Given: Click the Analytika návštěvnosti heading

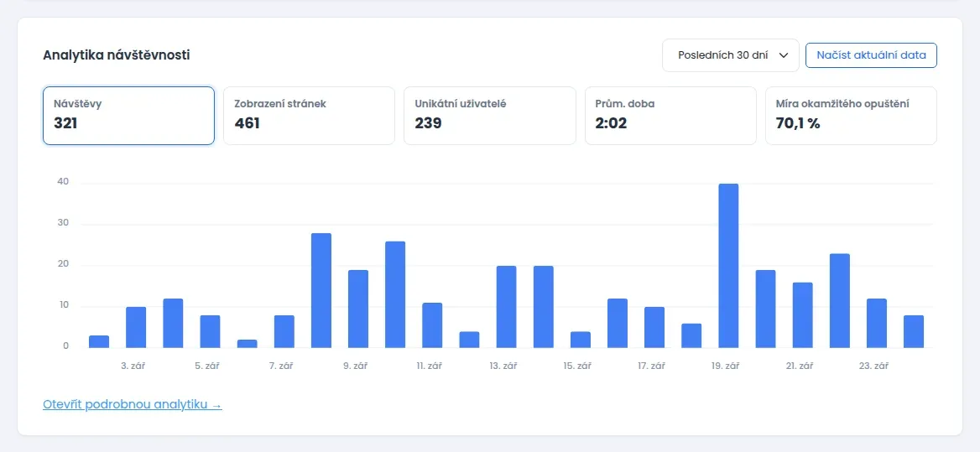Looking at the screenshot, I should (x=117, y=55).
